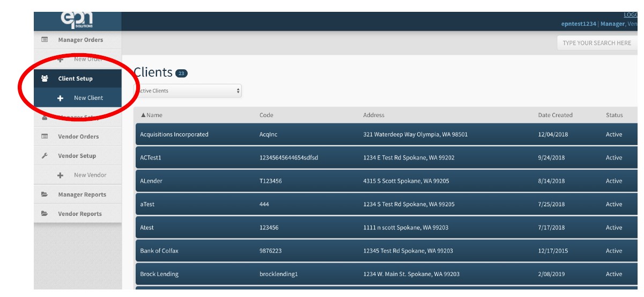Click the date 8/14/2018
The image size is (644, 297).
click(x=551, y=181)
